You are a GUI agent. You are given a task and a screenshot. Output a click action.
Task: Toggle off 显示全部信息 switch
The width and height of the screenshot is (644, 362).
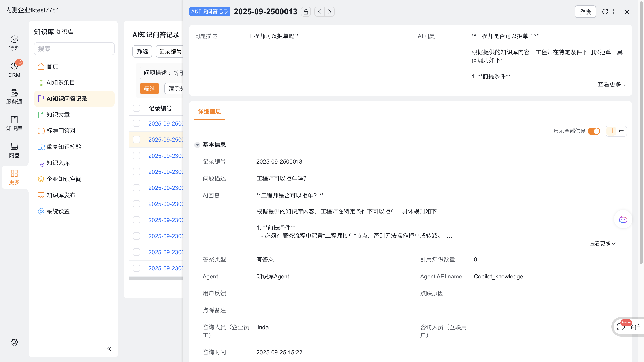tap(594, 131)
